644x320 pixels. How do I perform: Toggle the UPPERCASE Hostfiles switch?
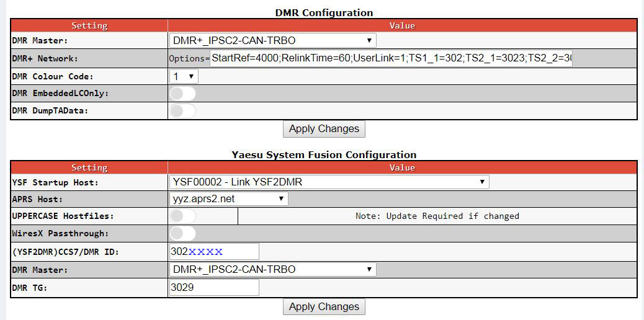point(183,216)
